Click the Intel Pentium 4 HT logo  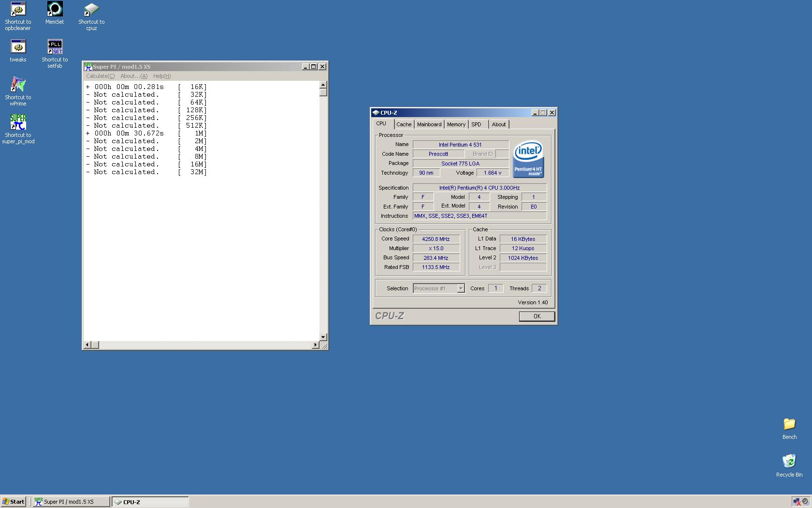click(528, 159)
